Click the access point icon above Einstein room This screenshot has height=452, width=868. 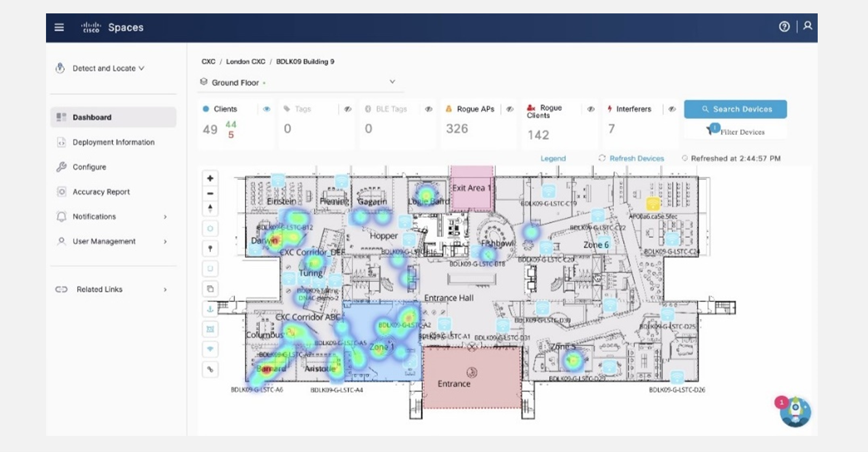coord(278,180)
